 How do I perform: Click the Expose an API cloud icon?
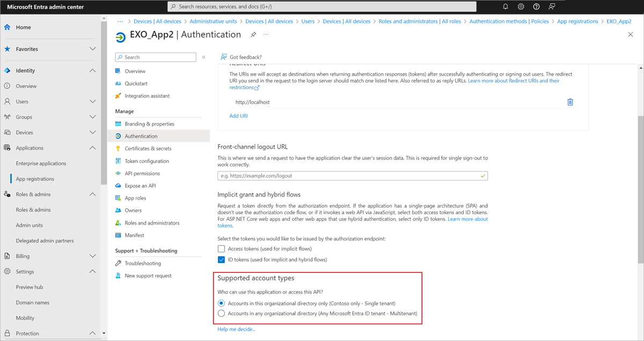point(118,185)
